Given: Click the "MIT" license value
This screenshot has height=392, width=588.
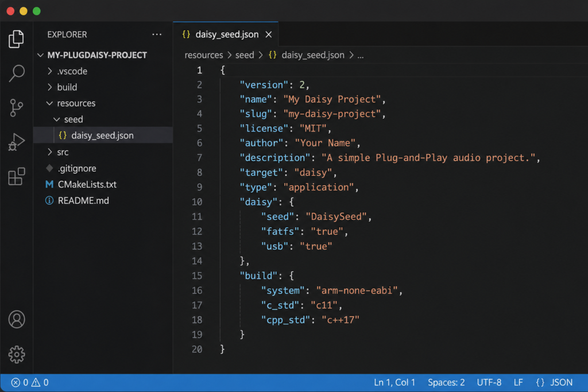Looking at the screenshot, I should [x=313, y=129].
